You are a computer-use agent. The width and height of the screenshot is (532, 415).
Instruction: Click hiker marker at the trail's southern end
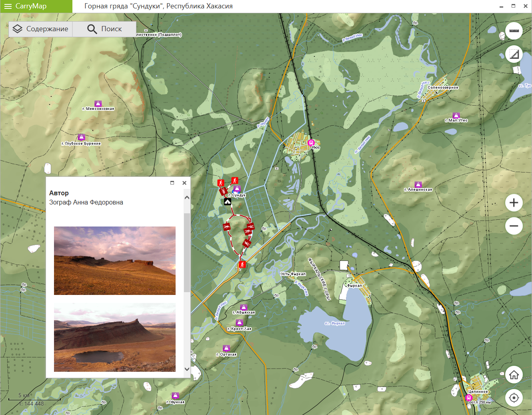[x=242, y=265]
